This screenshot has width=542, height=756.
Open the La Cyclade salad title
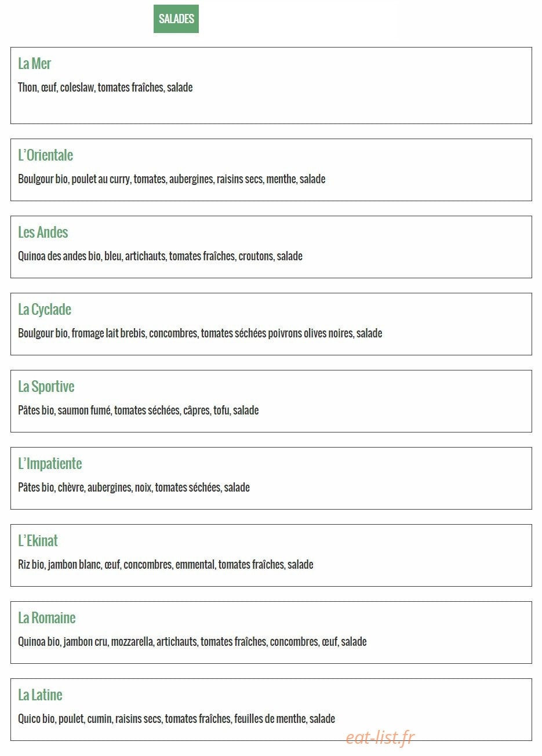point(45,310)
